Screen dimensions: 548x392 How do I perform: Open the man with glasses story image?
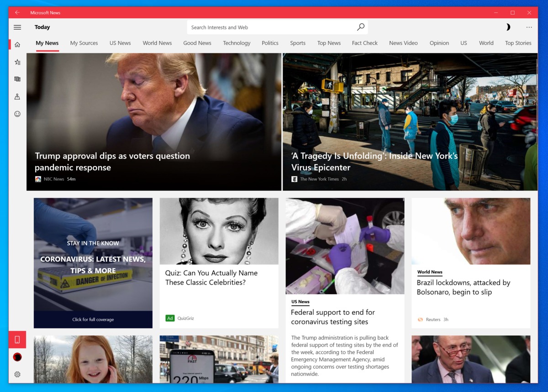(471, 360)
